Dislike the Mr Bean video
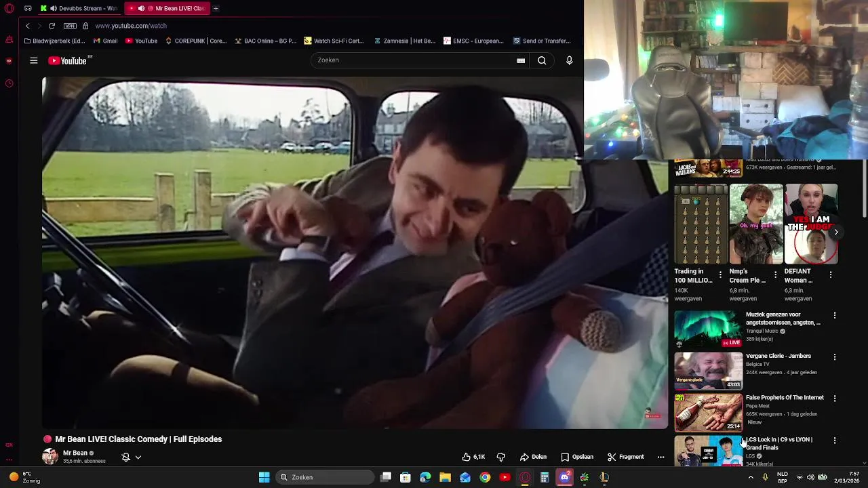 point(501,457)
